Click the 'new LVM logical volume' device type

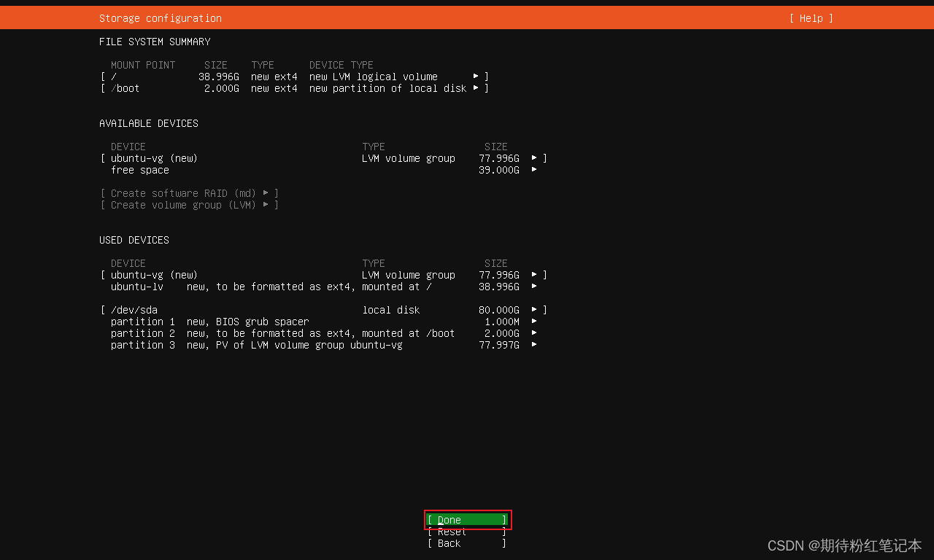click(x=374, y=77)
